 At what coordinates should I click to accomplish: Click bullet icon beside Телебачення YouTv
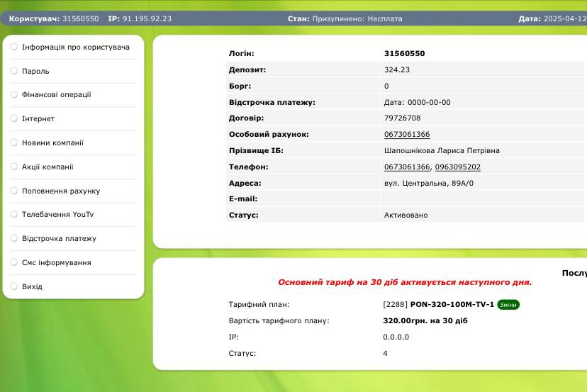[14, 214]
